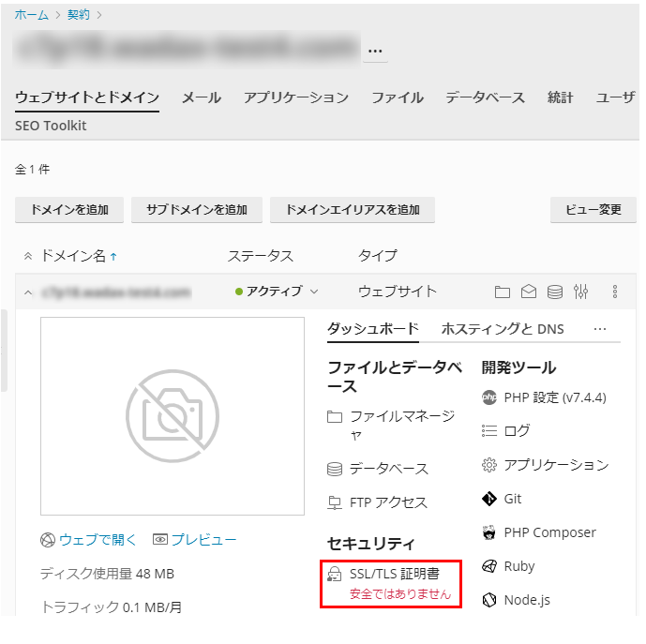Click the ビュー変更 button
Image resolution: width=646 pixels, height=644 pixels.
(x=593, y=210)
